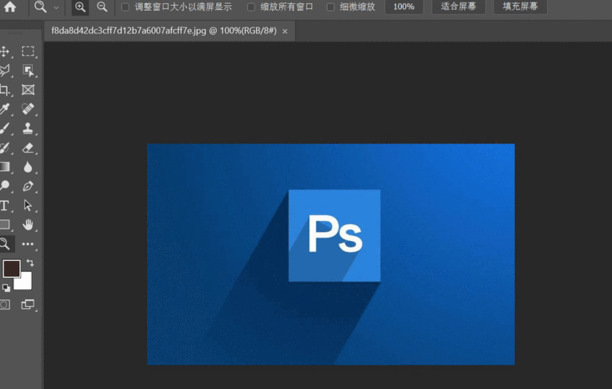
Task: Enable 缩放所有窗口 checkbox
Action: (251, 7)
